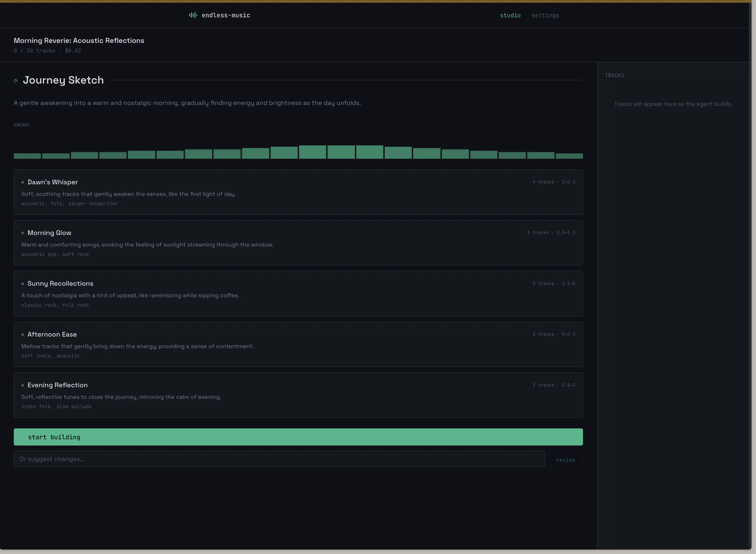756x554 pixels.
Task: Click diamond icon beside Journey Sketch heading
Action: point(16,80)
